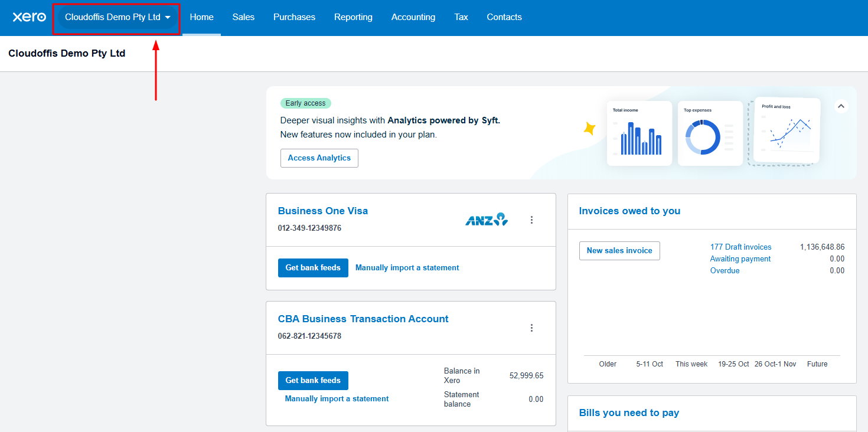Image resolution: width=868 pixels, height=432 pixels.
Task: Click the Access Analytics button
Action: (x=319, y=158)
